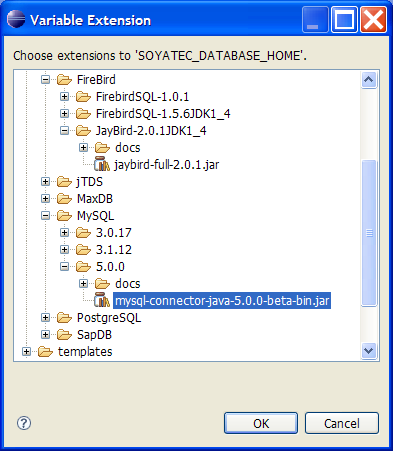Image resolution: width=393 pixels, height=451 pixels.
Task: Click the Eclipse icon in title bar
Action: click(x=16, y=19)
